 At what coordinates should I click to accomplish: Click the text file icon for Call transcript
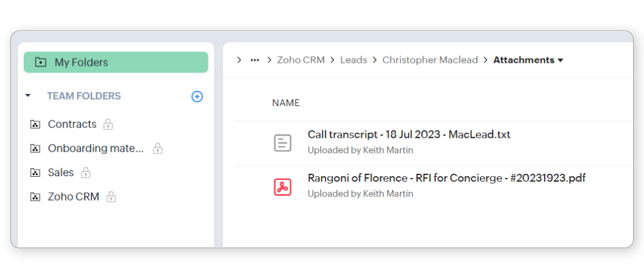coord(282,143)
